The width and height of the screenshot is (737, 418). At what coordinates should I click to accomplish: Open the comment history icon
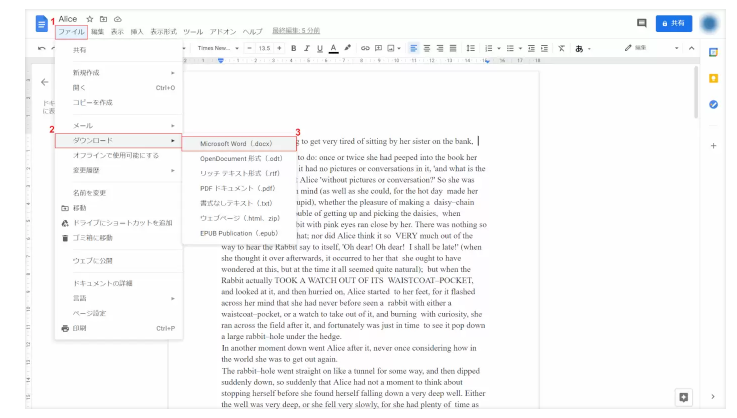coord(641,22)
